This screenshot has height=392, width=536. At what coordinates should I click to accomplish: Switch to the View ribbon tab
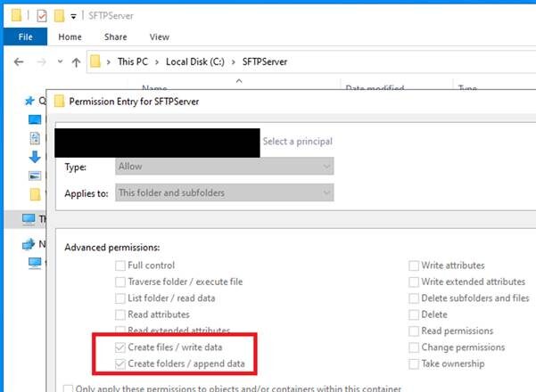coord(160,37)
